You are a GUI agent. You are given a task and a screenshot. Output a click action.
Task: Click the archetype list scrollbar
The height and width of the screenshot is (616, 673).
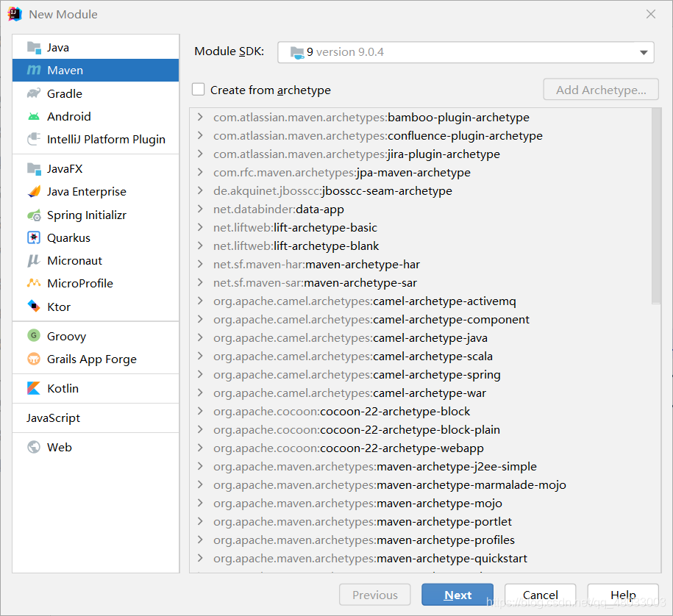coord(656,206)
